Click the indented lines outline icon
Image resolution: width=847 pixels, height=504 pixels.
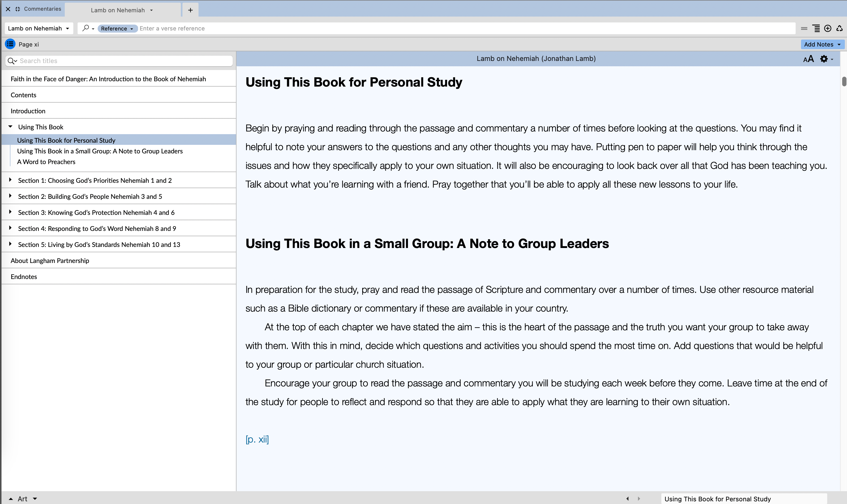point(816,29)
